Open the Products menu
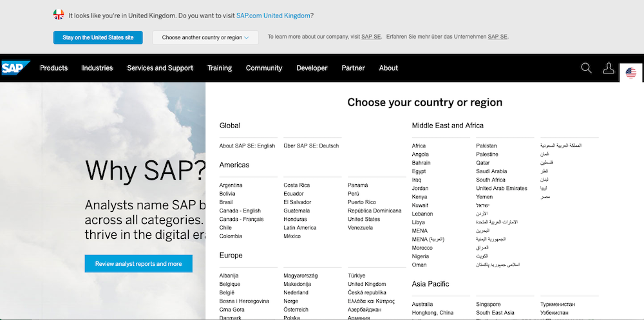The image size is (644, 320). pos(54,68)
